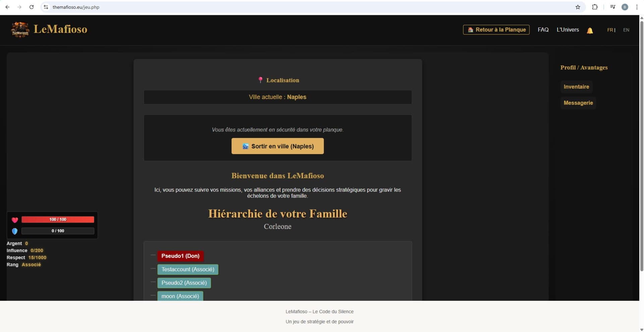644x332 pixels.
Task: Open the FAQ menu item
Action: (543, 30)
